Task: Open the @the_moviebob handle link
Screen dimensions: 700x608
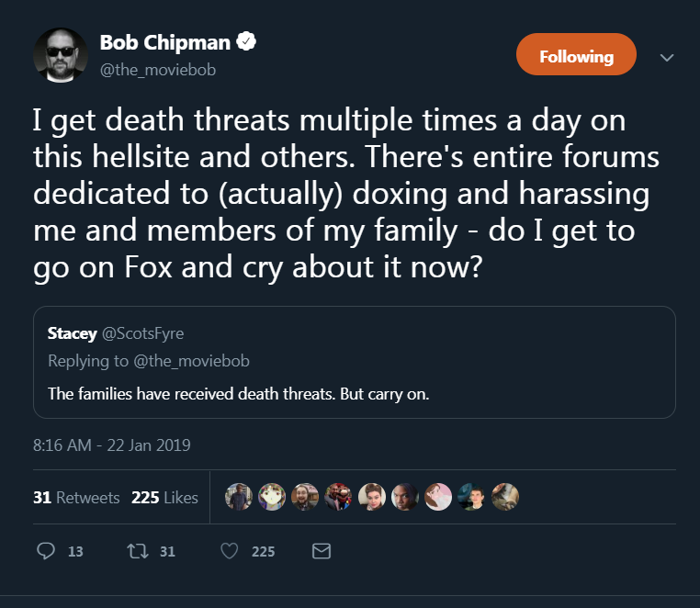Action: [158, 70]
